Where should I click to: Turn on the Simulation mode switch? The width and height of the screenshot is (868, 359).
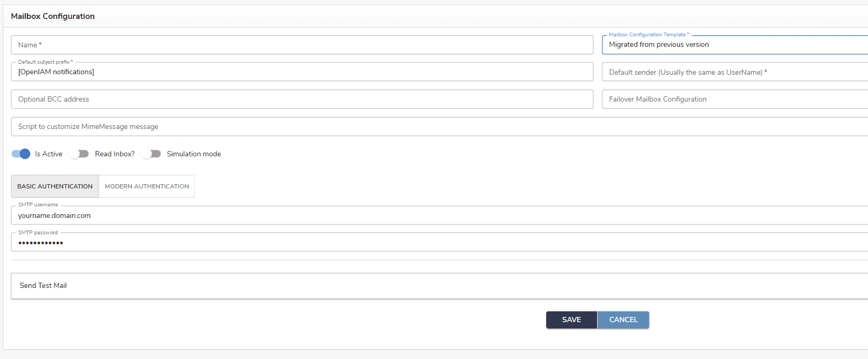pyautogui.click(x=151, y=154)
